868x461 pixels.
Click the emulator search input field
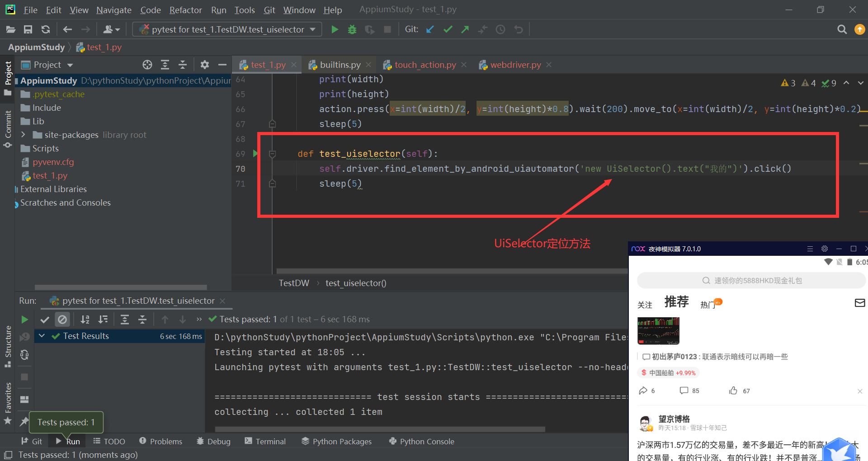[x=751, y=281]
